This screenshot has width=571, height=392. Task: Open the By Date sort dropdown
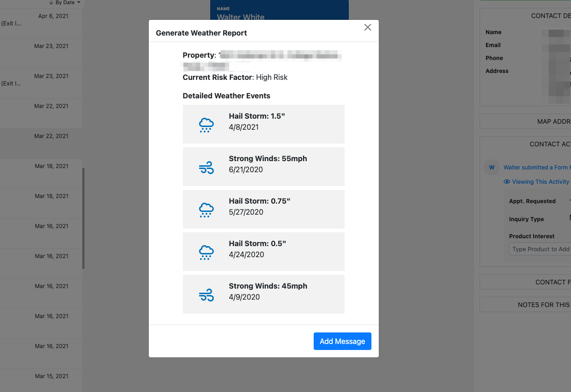point(65,3)
